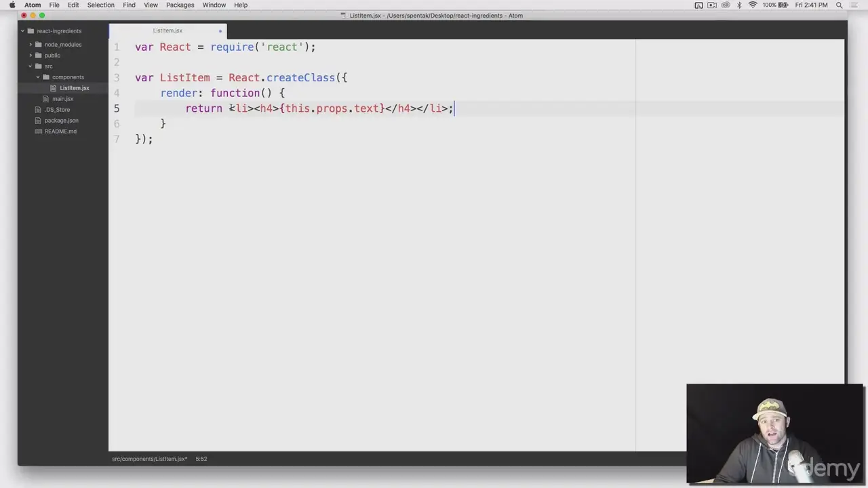Open the Selection menu

click(x=100, y=5)
